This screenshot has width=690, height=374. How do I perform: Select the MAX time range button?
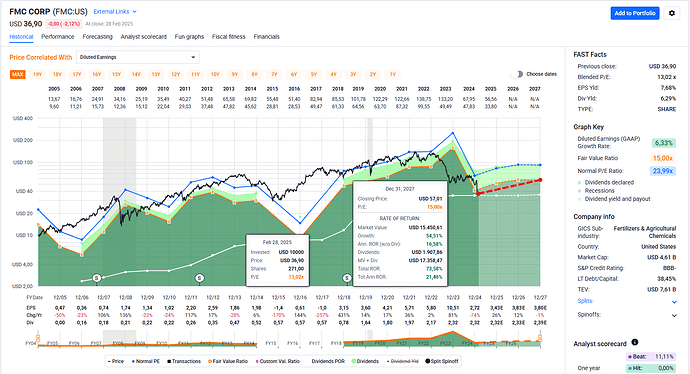click(18, 74)
